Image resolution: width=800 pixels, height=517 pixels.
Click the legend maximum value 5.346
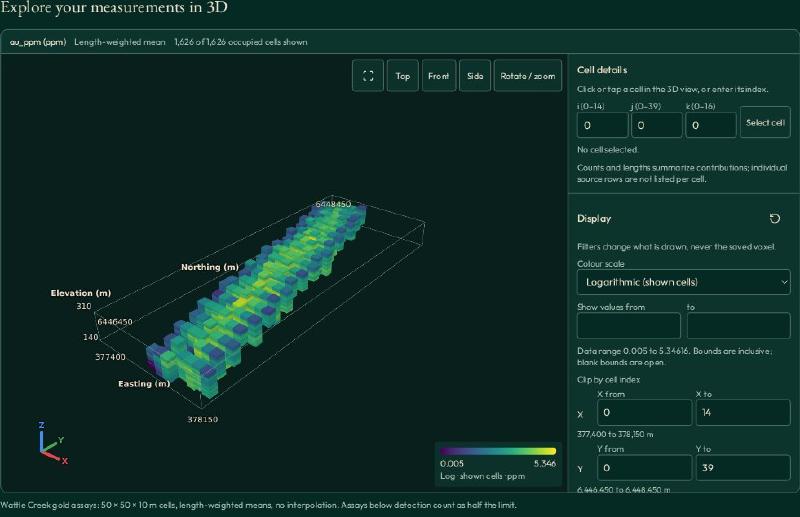544,463
